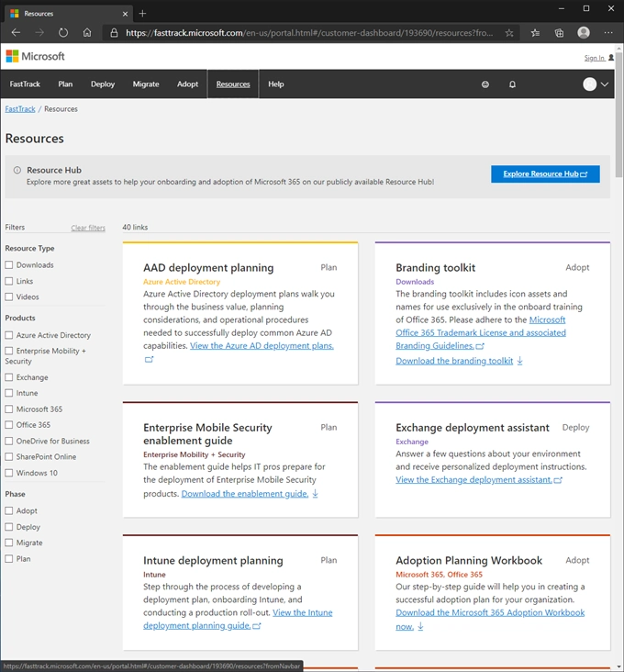The width and height of the screenshot is (624, 672).
Task: Enable Enterprise Mobility + Security filter
Action: tap(9, 351)
